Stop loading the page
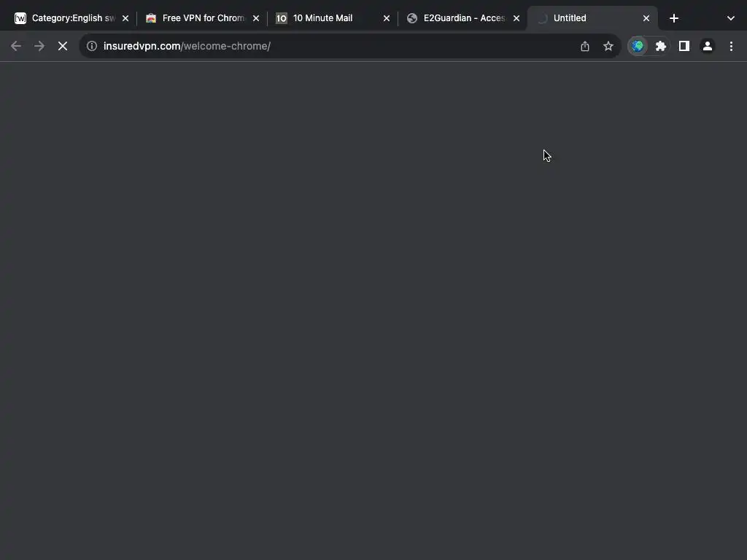747x560 pixels. tap(63, 46)
